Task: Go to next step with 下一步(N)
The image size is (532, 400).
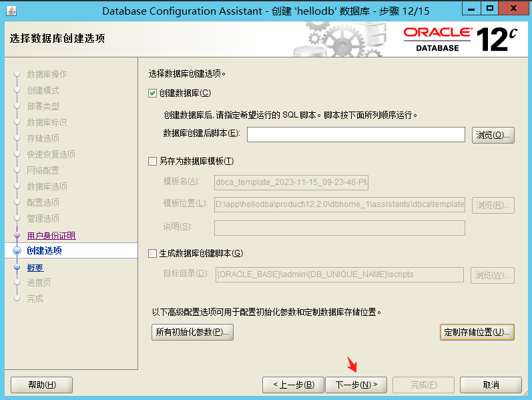Action: [356, 385]
